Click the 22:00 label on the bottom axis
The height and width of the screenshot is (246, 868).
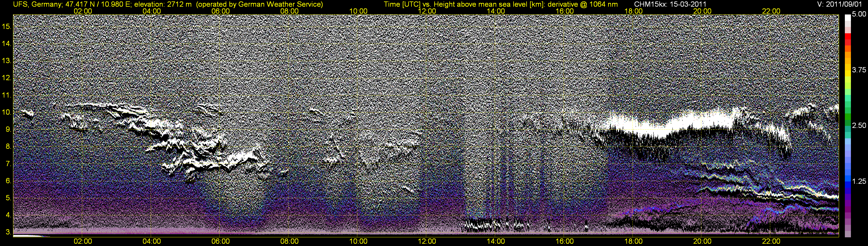[771, 241]
